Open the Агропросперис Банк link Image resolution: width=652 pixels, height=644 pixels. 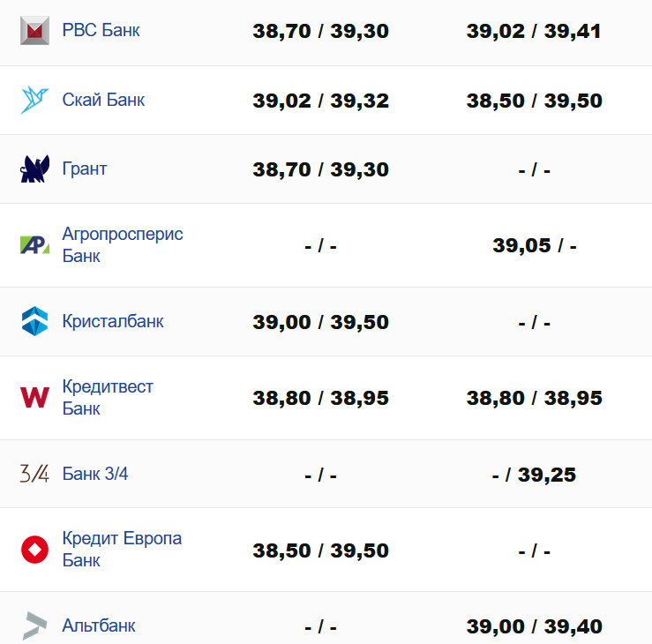point(123,244)
